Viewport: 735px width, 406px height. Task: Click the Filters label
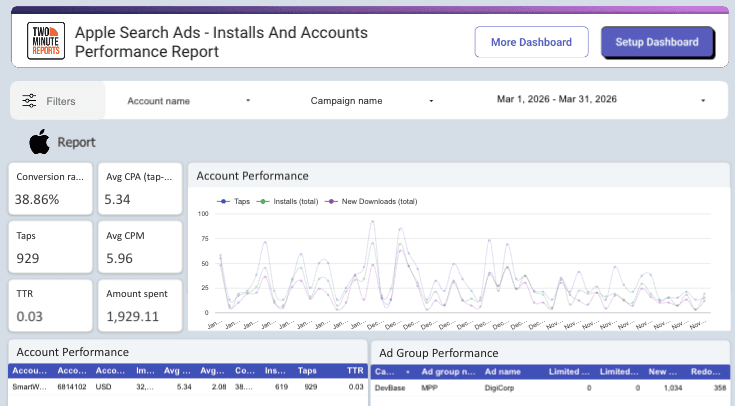pos(61,101)
